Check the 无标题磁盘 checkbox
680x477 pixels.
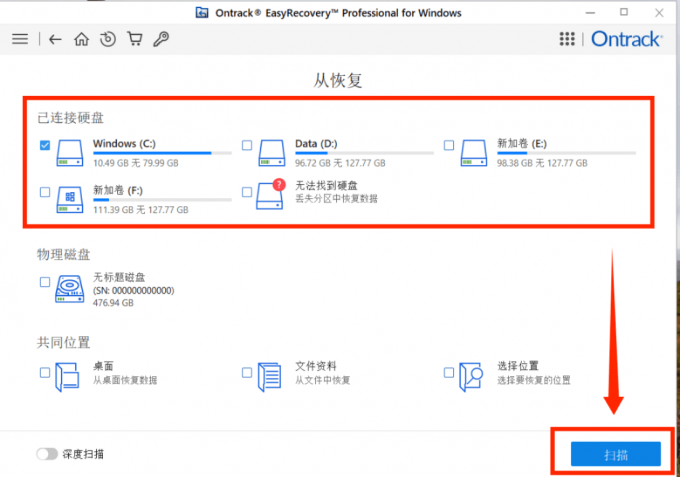tap(45, 282)
